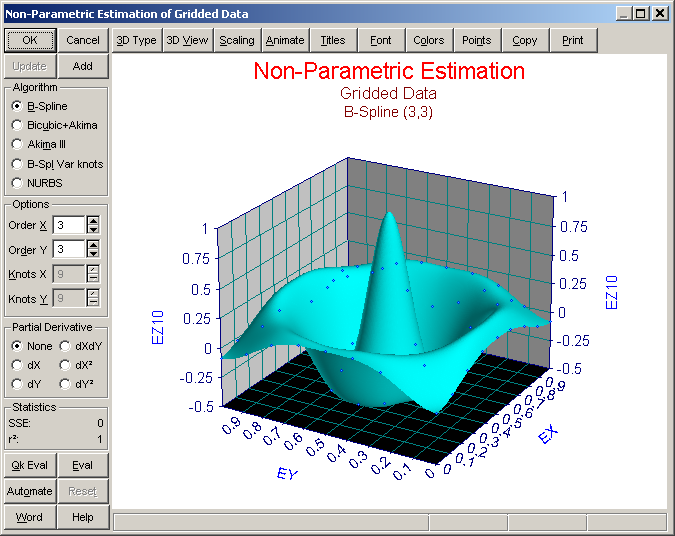Start the Animate function
Image resolution: width=675 pixels, height=536 pixels.
coord(285,40)
